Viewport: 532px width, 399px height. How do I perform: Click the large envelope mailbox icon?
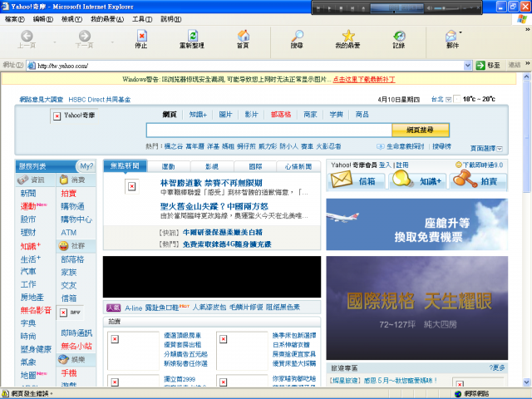click(342, 180)
